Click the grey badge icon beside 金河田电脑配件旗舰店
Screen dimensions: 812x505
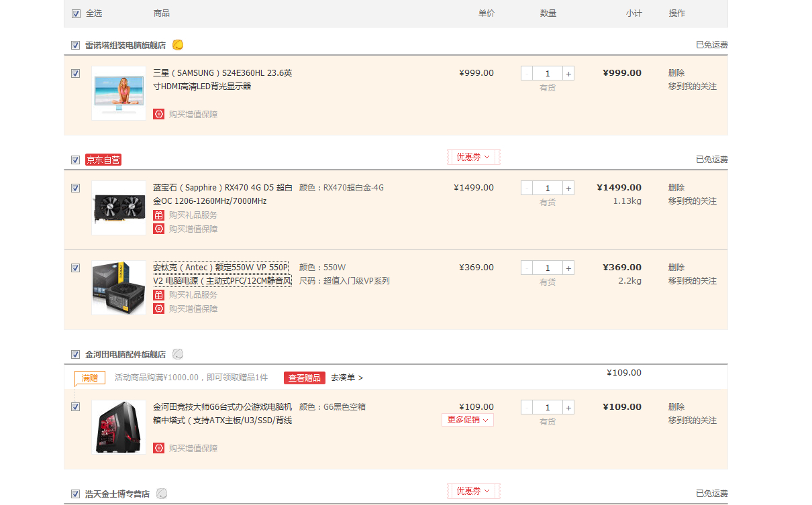point(178,354)
